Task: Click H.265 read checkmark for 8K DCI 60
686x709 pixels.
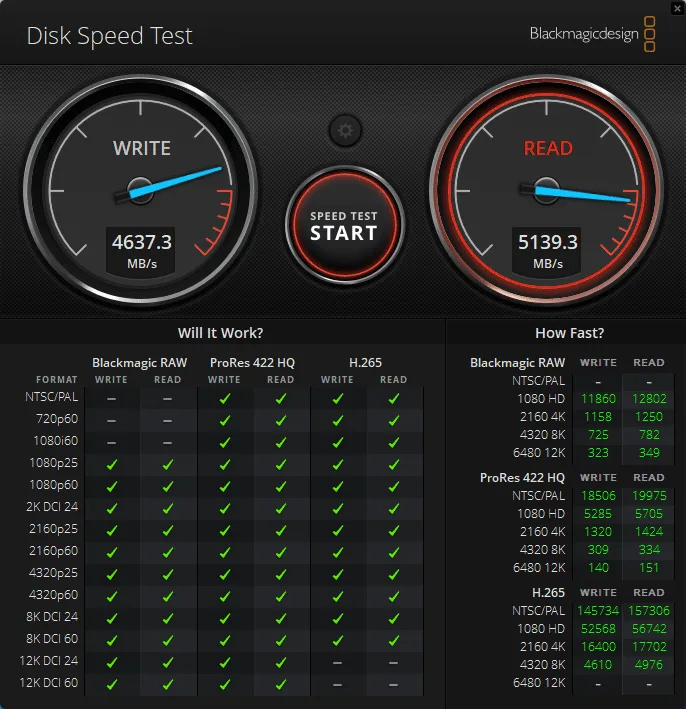Action: pos(393,640)
